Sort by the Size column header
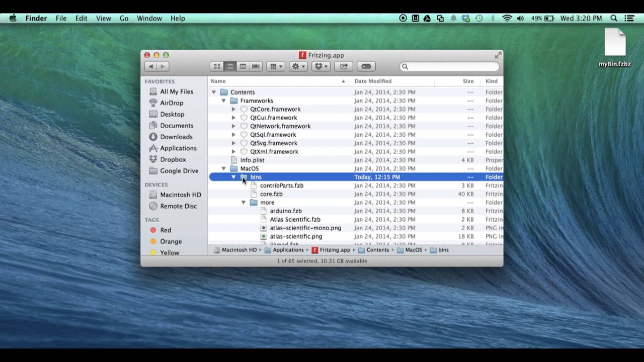The image size is (644, 362). (457, 81)
